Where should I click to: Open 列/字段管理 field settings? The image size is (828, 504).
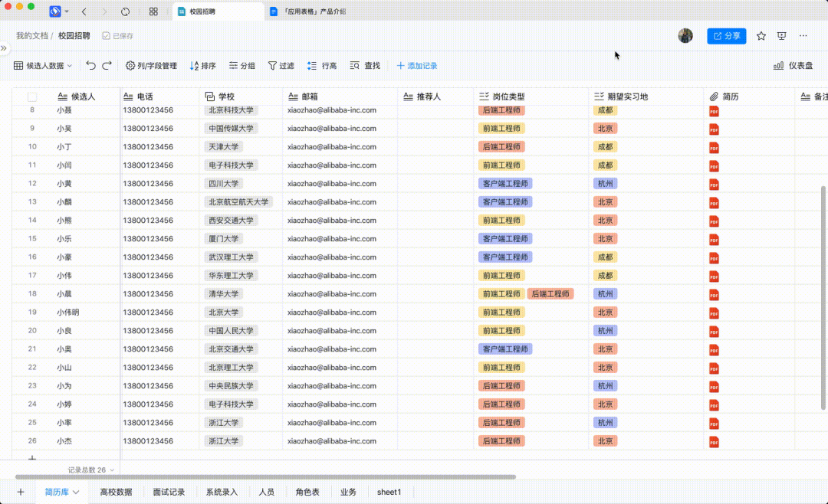[151, 66]
